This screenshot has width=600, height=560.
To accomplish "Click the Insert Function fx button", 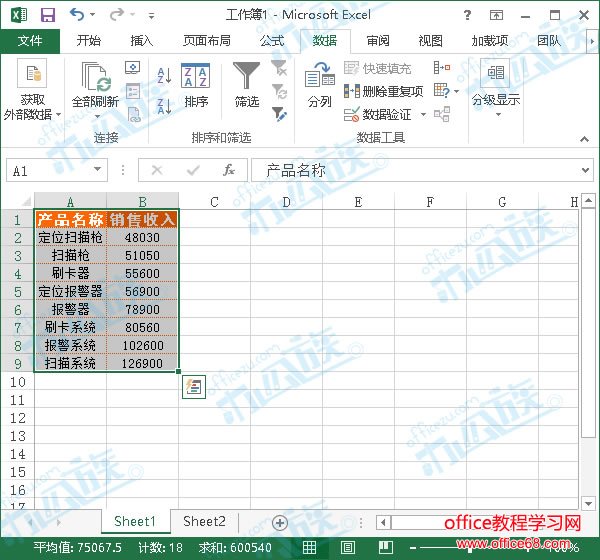I will (x=229, y=170).
